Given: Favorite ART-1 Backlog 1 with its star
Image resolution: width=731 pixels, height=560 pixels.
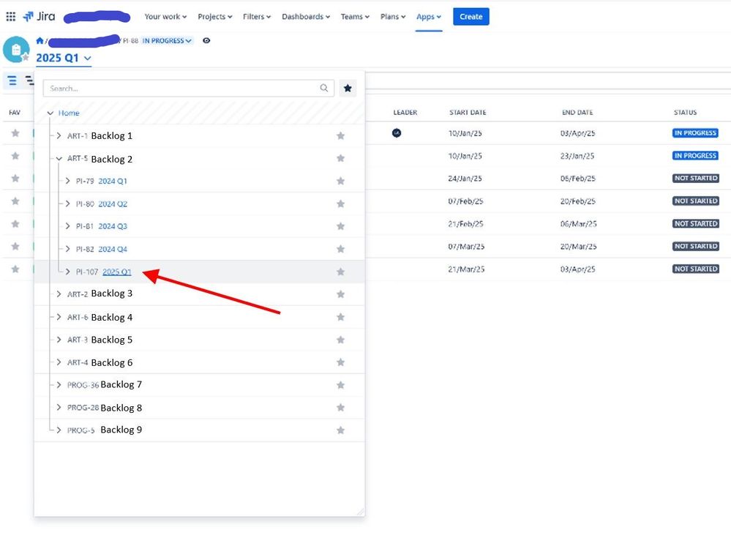Looking at the screenshot, I should coord(341,135).
